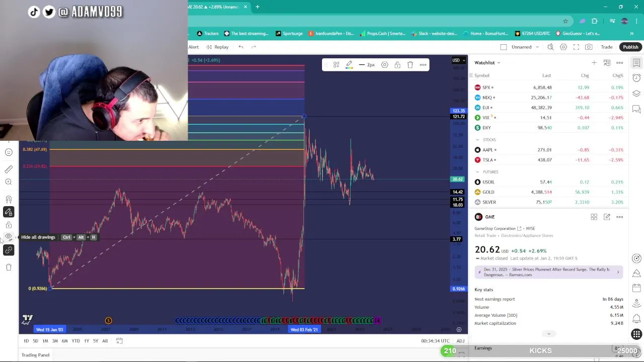Open Go To date calendar icon
Viewport: 644px width, 362px height.
[x=119, y=341]
